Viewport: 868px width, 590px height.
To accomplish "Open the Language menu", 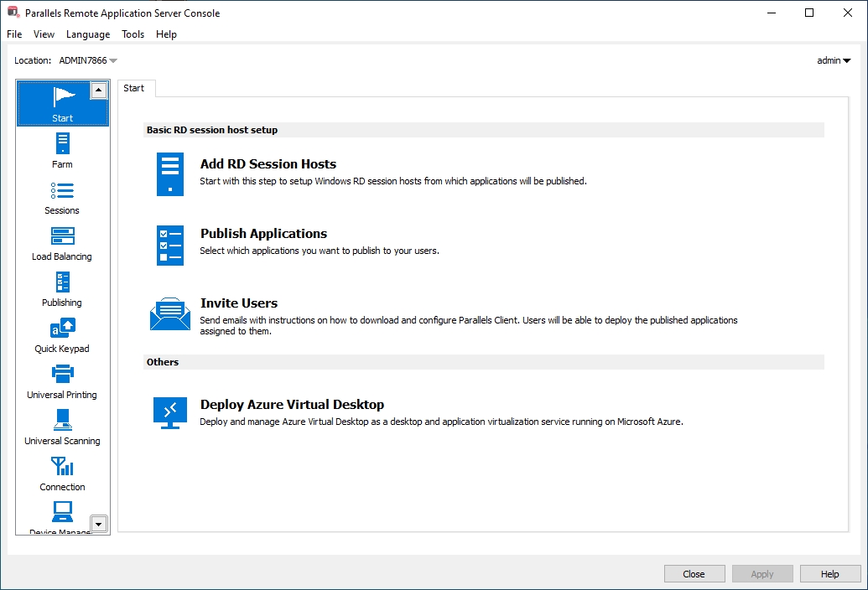I will tap(88, 34).
